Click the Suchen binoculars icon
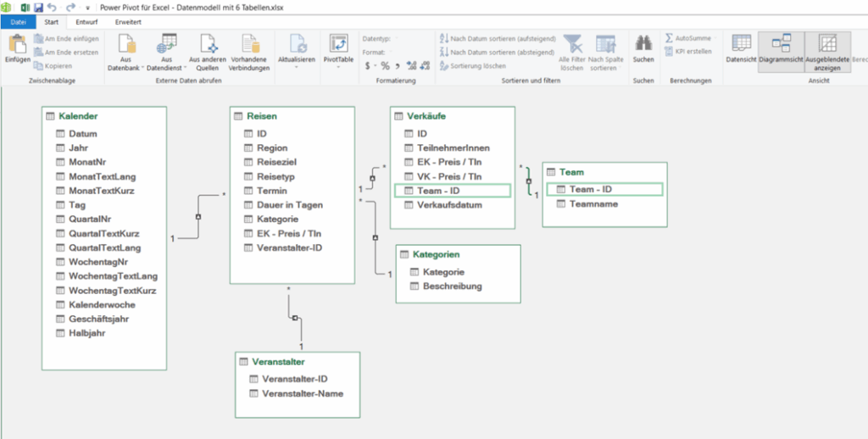Image resolution: width=868 pixels, height=439 pixels. tap(643, 44)
